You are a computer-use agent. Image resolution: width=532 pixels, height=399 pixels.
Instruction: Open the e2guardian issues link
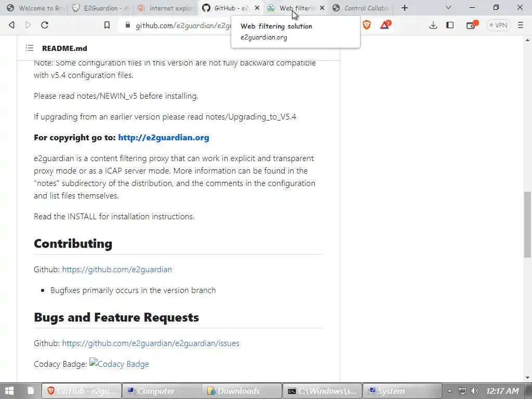click(x=151, y=343)
